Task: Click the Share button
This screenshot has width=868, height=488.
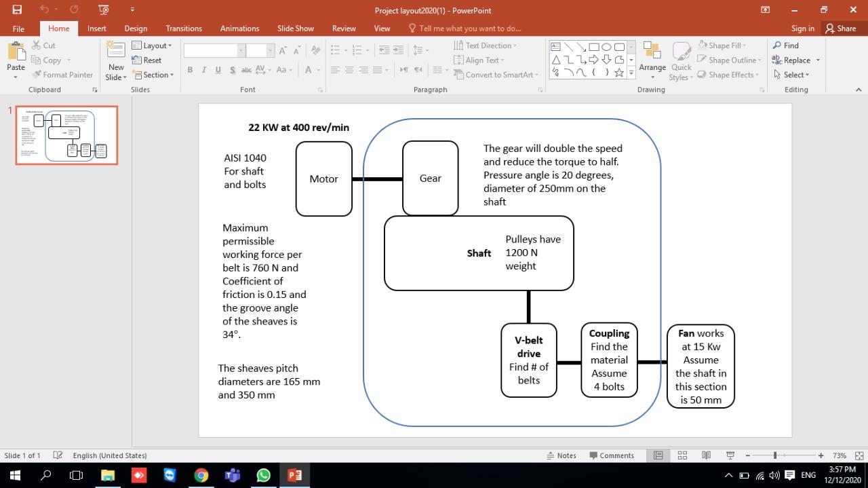Action: point(840,28)
